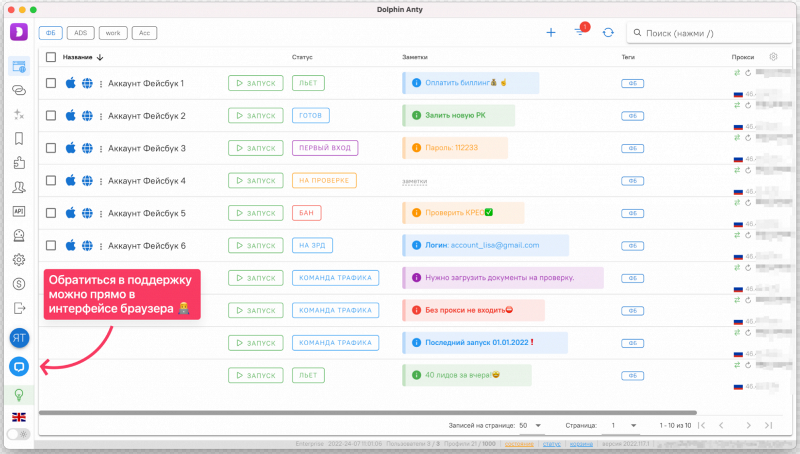Click the ФБ tag of Аккаунт Фейсбук 6
This screenshot has width=800, height=454.
(633, 246)
